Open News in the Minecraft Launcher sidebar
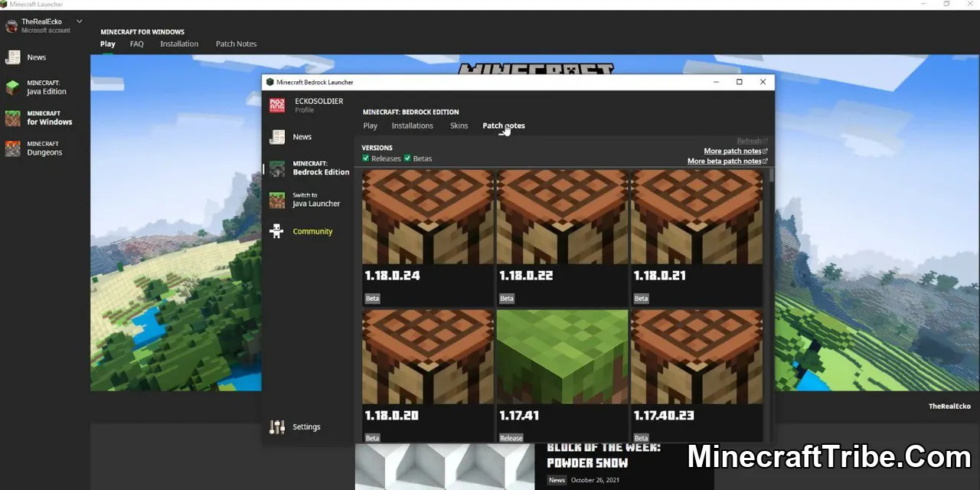 (x=37, y=57)
